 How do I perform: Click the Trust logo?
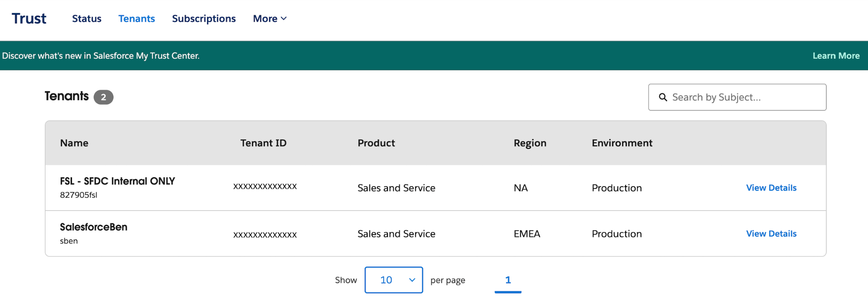click(x=29, y=19)
